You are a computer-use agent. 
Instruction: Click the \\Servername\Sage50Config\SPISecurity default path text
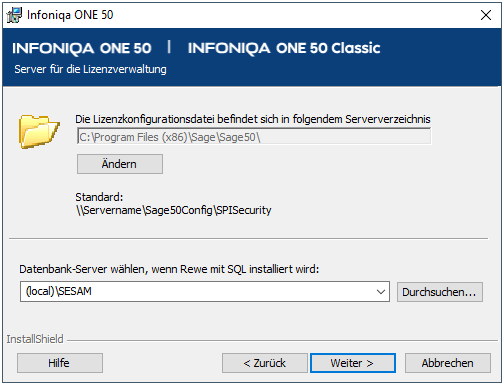[174, 210]
